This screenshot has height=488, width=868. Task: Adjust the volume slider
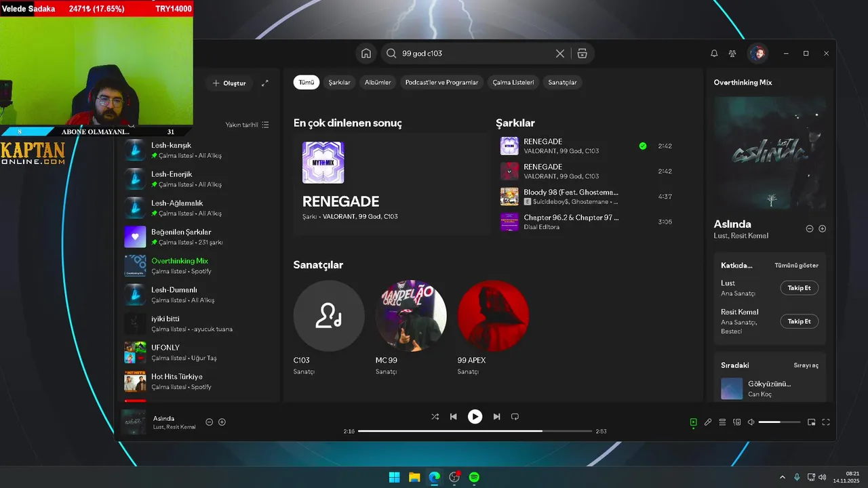pos(778,422)
